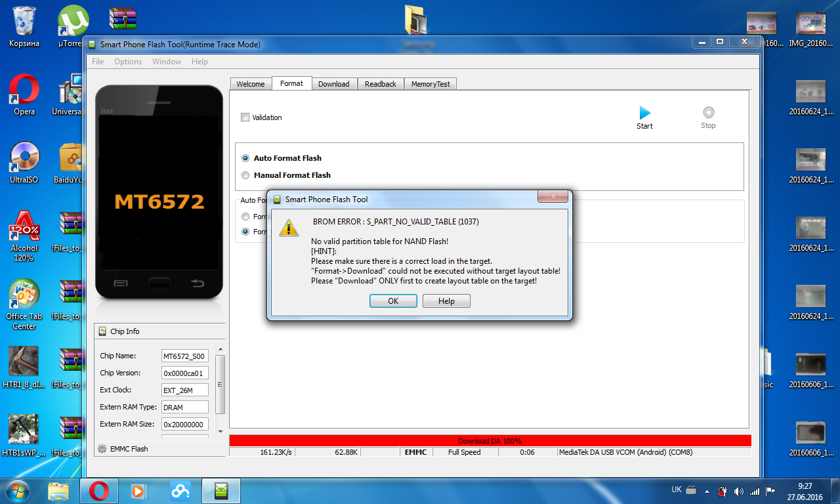Click the EMMC Flash gear icon
The width and height of the screenshot is (840, 504).
pyautogui.click(x=102, y=449)
